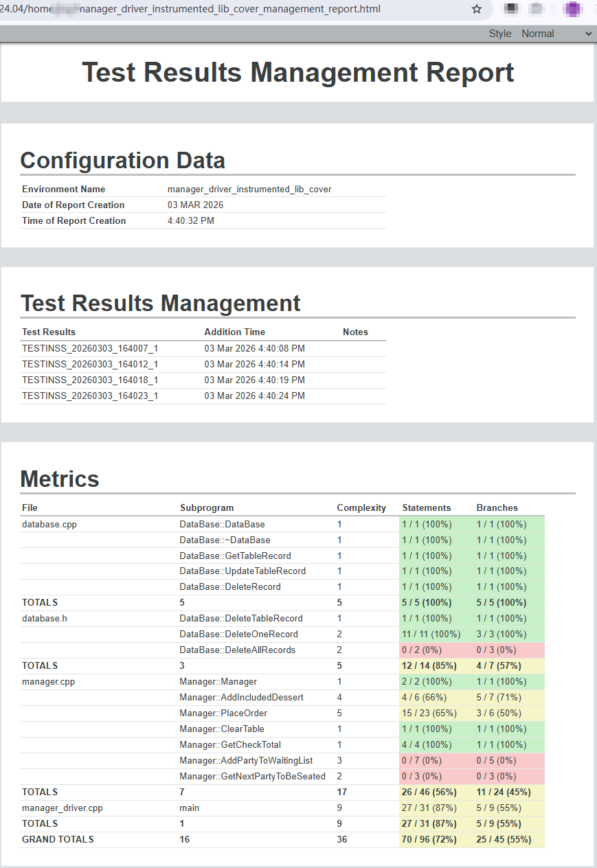Click DeleteOneRecord statements cell '11 / 11 (100%)'

pyautogui.click(x=431, y=634)
